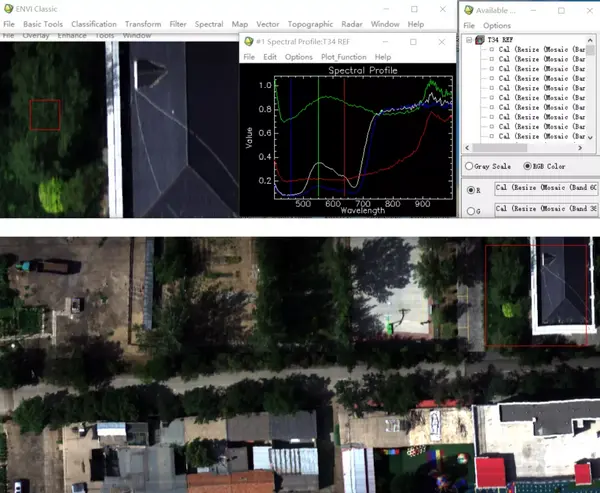Click the band list's left scroll arrow
Viewport: 600px width, 493px height.
click(468, 148)
